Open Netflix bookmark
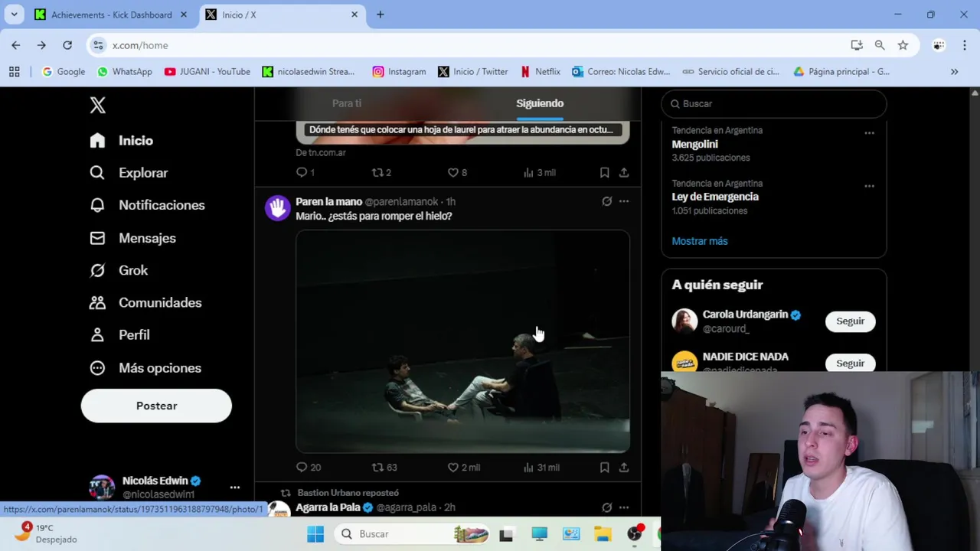This screenshot has height=551, width=980. point(541,72)
